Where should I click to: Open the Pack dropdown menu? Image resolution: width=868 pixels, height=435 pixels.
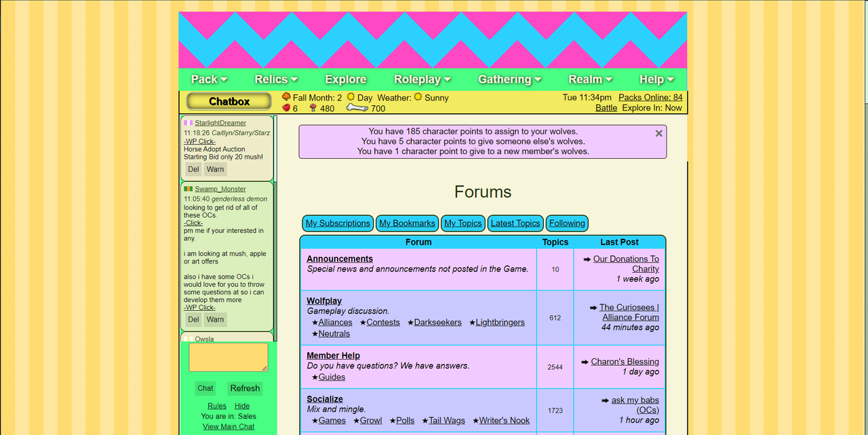[209, 79]
